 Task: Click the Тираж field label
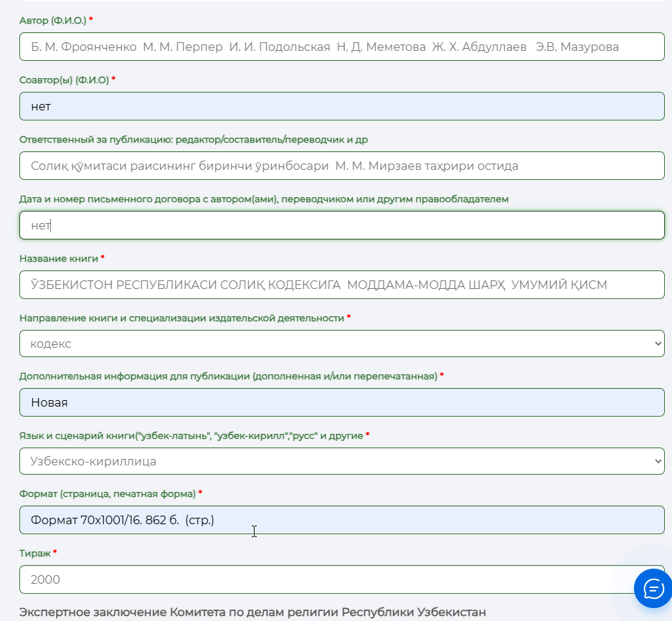pyautogui.click(x=34, y=554)
